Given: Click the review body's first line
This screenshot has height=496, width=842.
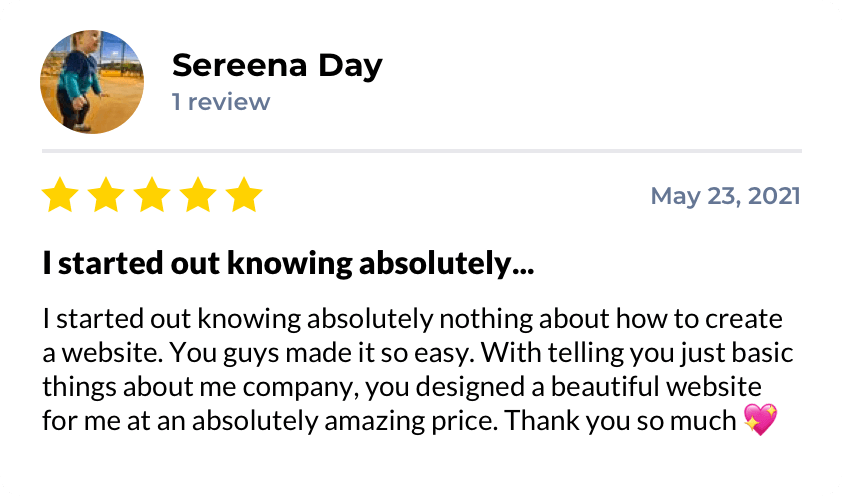Looking at the screenshot, I should (412, 320).
